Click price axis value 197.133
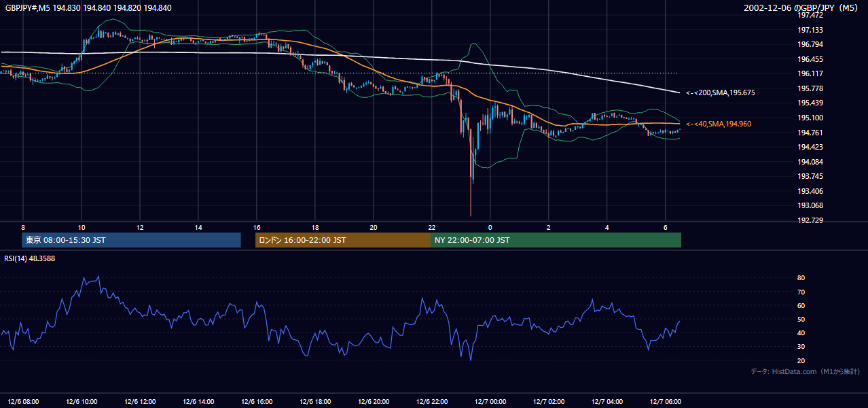The height and width of the screenshot is (408, 868). 810,30
